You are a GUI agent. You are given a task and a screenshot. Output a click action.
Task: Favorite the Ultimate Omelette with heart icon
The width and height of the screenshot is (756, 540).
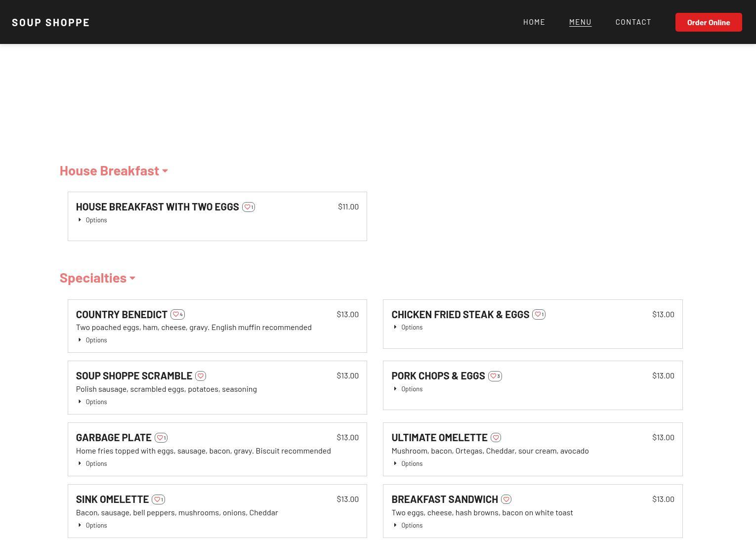[496, 438]
